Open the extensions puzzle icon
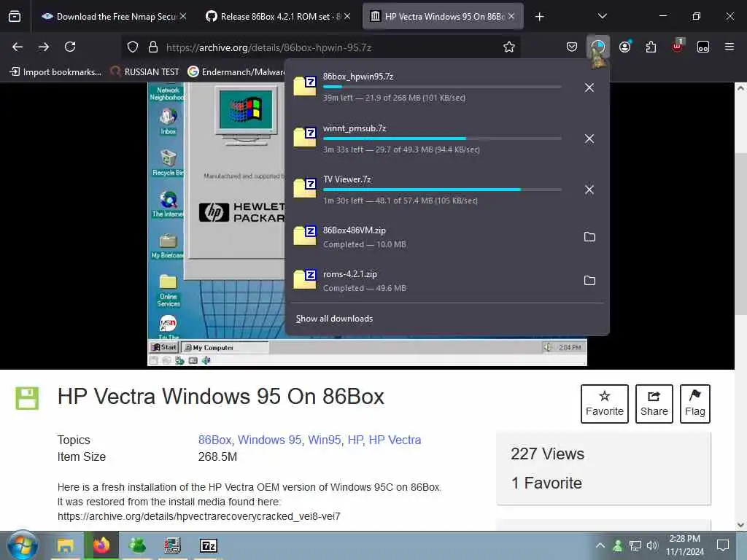747x560 pixels. tap(651, 47)
